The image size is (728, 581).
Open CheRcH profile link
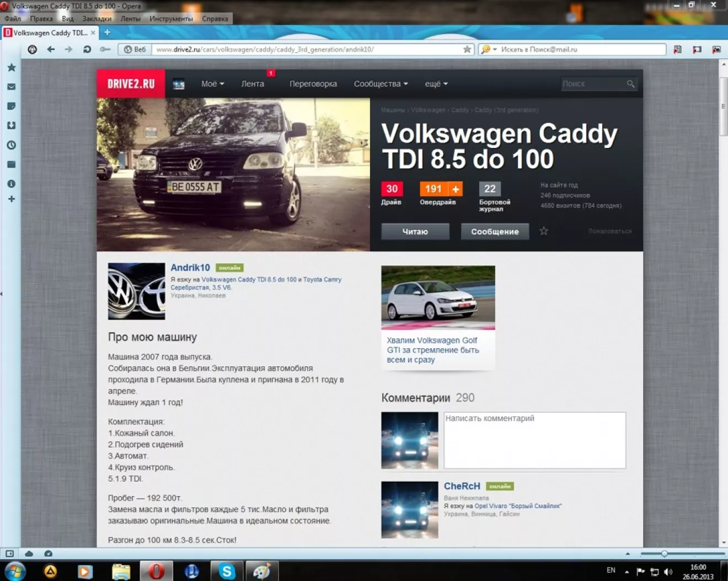[462, 486]
